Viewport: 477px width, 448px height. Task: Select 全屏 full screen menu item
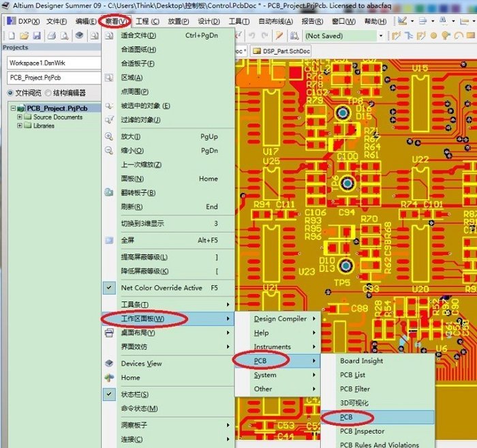pos(168,240)
